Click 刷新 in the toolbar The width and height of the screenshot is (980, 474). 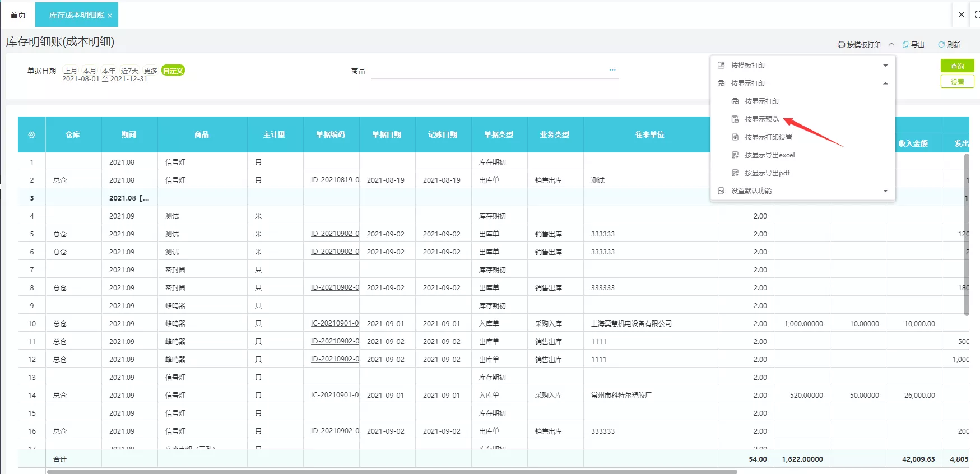pyautogui.click(x=953, y=45)
